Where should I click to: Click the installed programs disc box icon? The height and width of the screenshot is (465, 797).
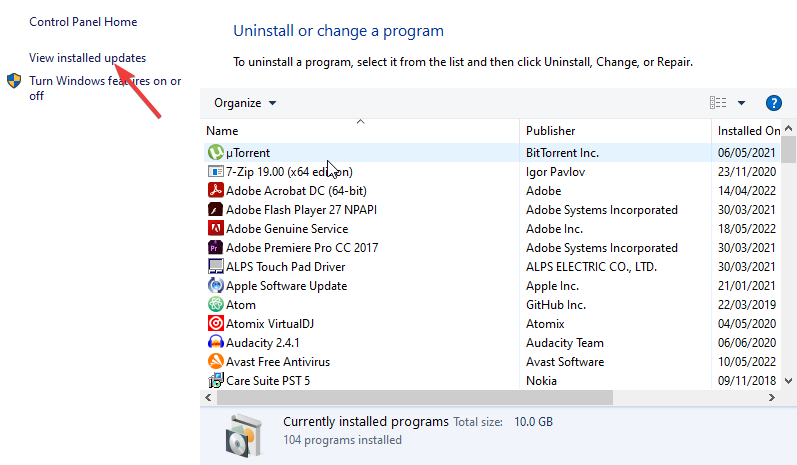pyautogui.click(x=243, y=436)
